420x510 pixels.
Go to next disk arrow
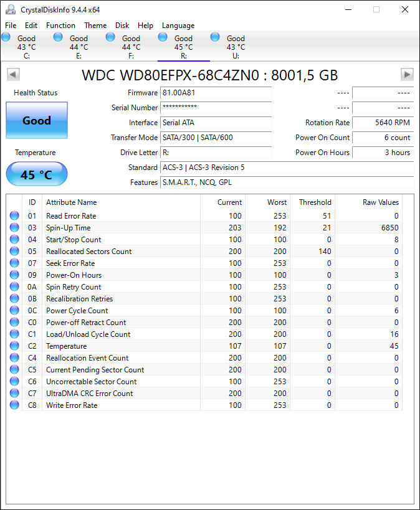[x=407, y=75]
